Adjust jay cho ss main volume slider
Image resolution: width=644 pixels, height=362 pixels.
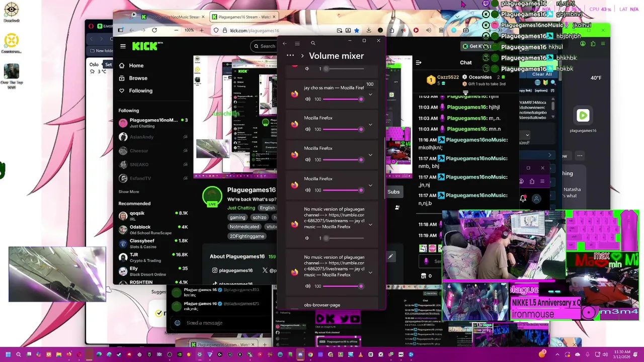343,99
